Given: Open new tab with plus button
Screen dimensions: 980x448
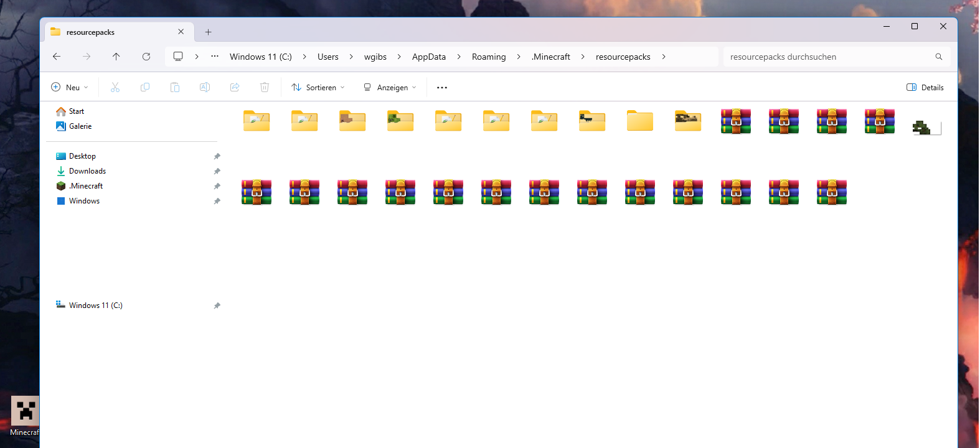Looking at the screenshot, I should (209, 32).
